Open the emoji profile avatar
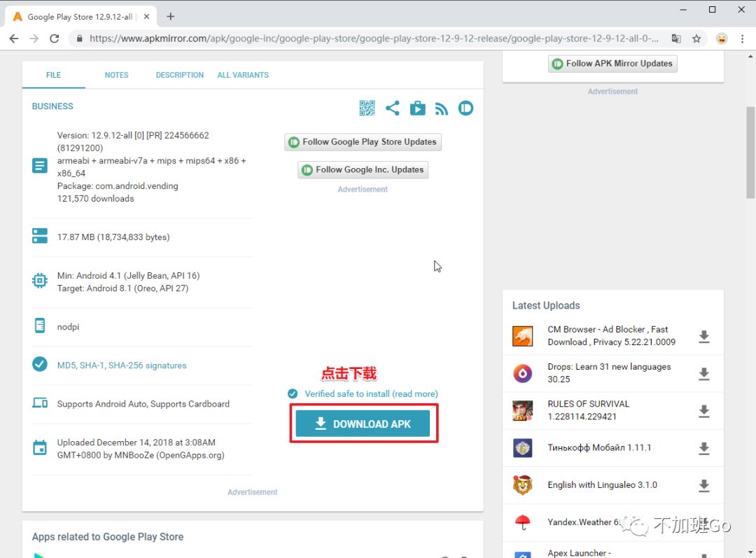756x558 pixels. tap(722, 39)
